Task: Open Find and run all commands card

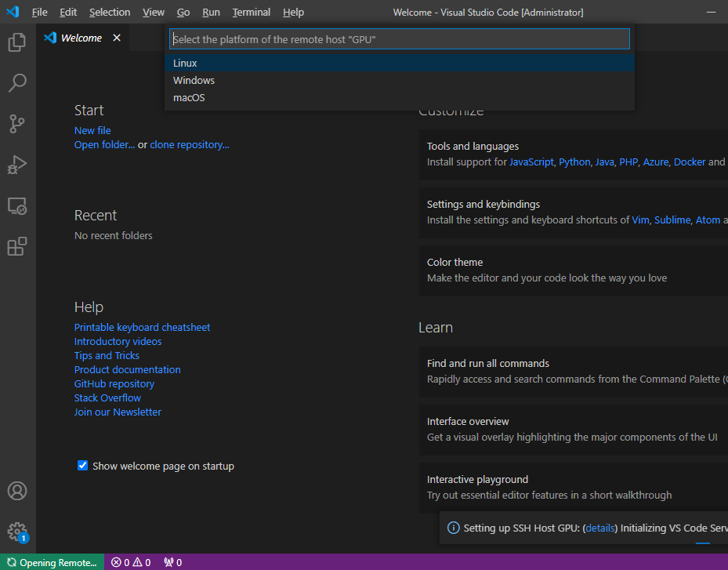Action: [574, 372]
